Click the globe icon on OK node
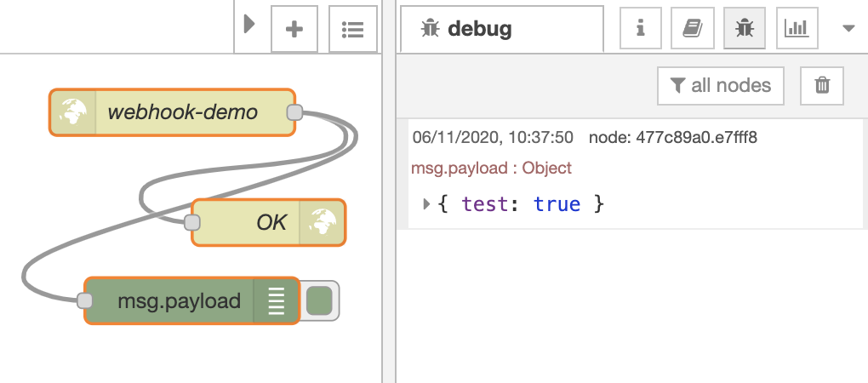 322,223
